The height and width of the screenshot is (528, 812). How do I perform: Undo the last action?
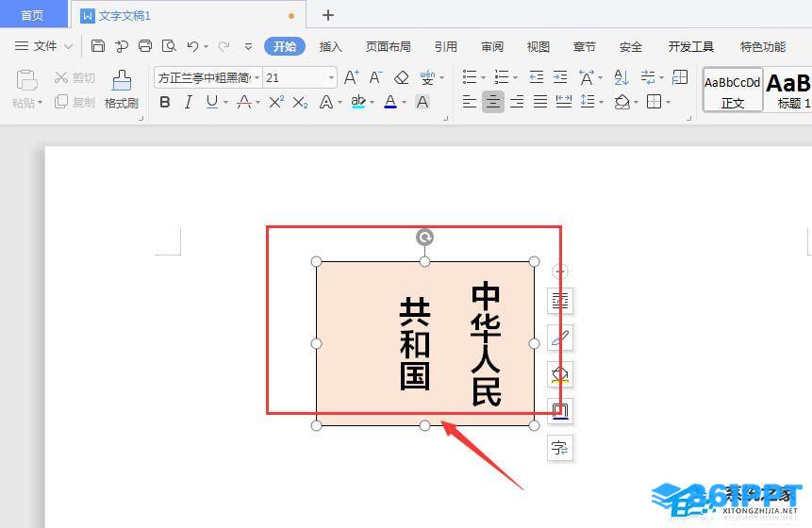[192, 46]
